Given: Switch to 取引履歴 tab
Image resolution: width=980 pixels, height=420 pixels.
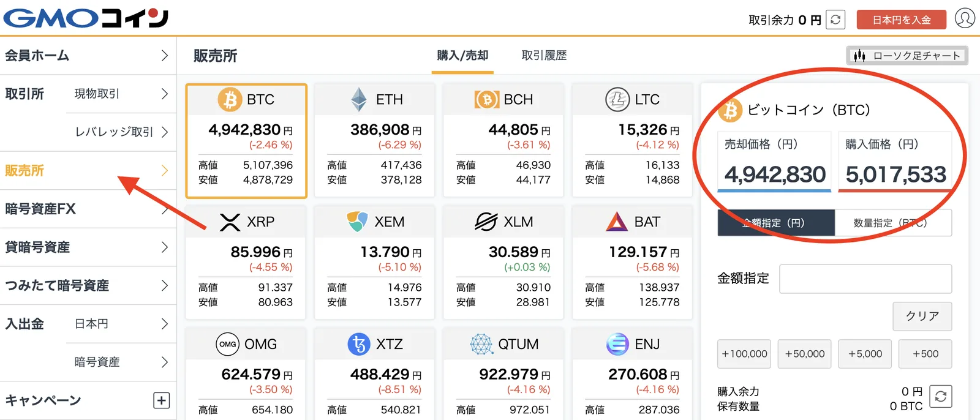Looking at the screenshot, I should click(x=544, y=56).
